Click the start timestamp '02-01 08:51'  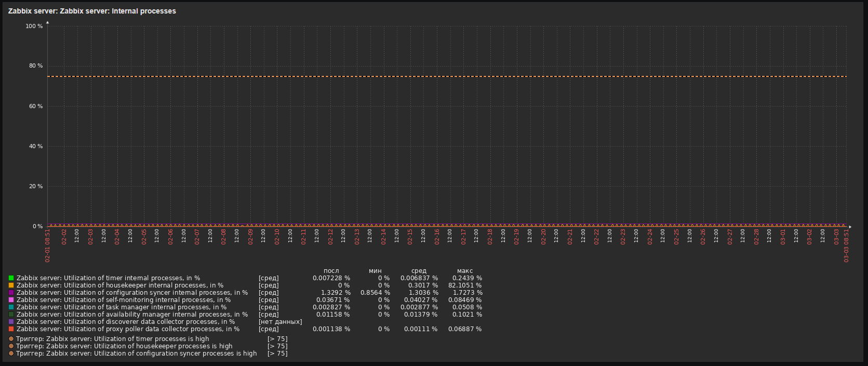(47, 245)
